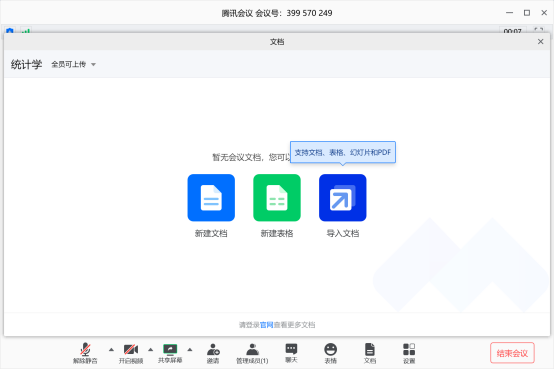The height and width of the screenshot is (370, 554).
Task: Turn on camera with 开启视频 icon
Action: point(131,353)
